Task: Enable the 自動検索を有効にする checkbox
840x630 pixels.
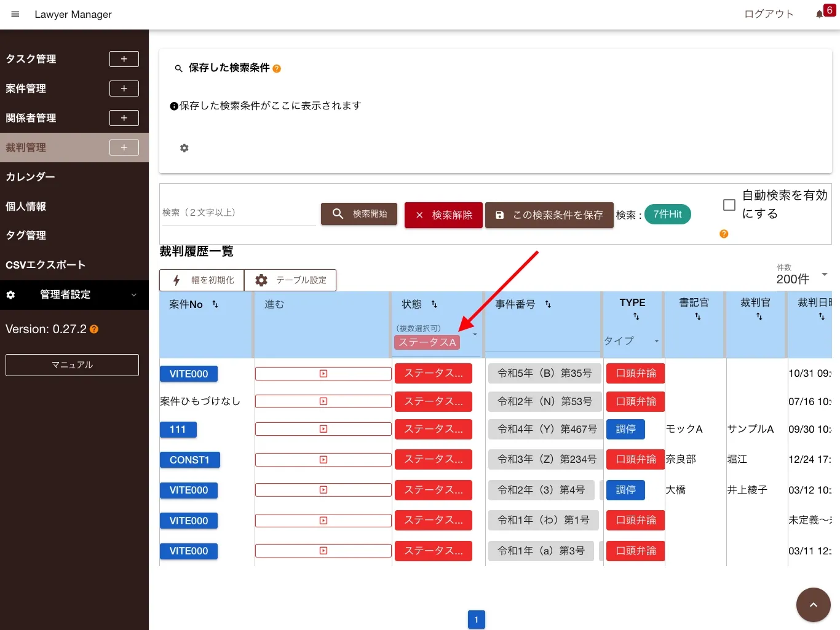Action: (x=729, y=205)
